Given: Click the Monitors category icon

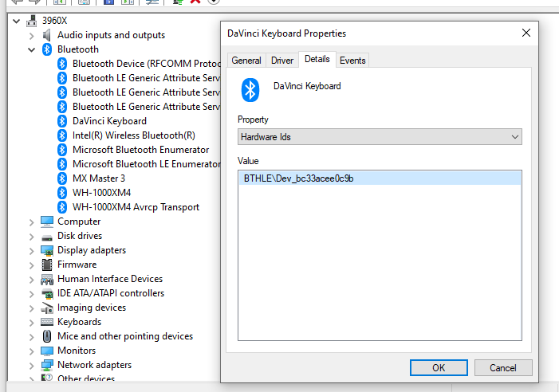Looking at the screenshot, I should (x=47, y=351).
